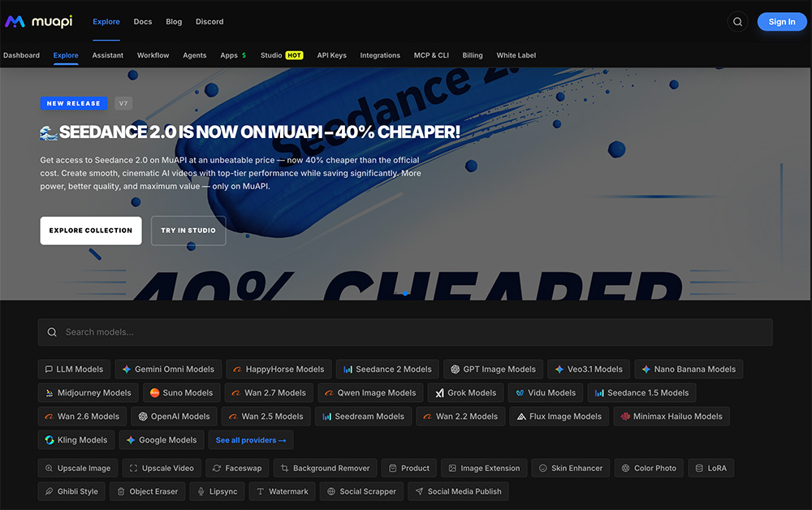Choose the LoRA category
812x510 pixels.
[711, 468]
